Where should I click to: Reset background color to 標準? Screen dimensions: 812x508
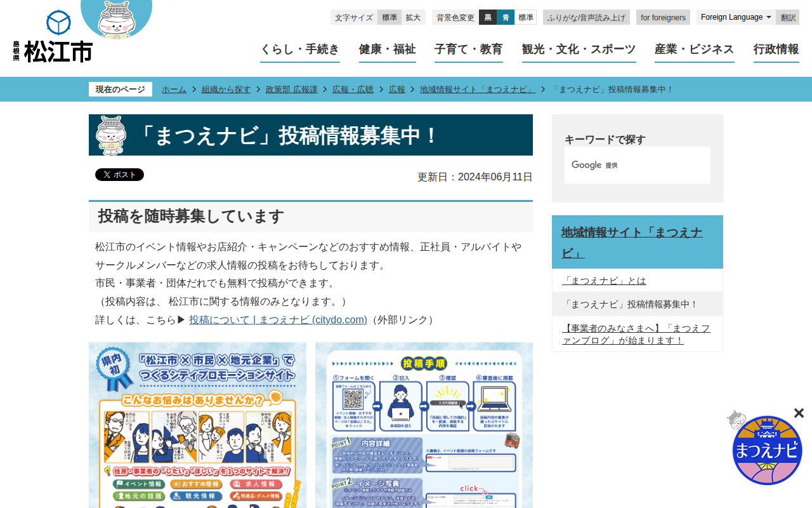pyautogui.click(x=525, y=17)
